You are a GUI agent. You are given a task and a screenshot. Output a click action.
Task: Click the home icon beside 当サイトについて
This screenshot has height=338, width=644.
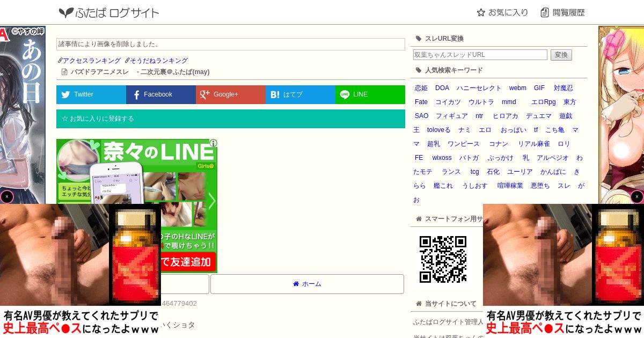point(419,304)
